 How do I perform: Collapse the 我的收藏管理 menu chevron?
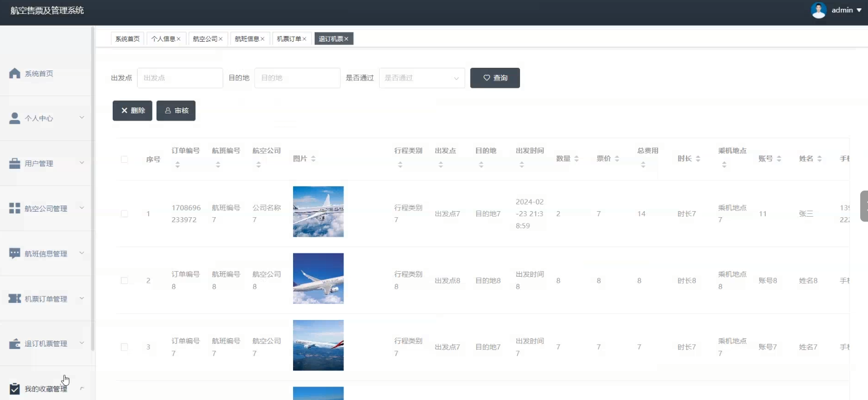coord(82,388)
